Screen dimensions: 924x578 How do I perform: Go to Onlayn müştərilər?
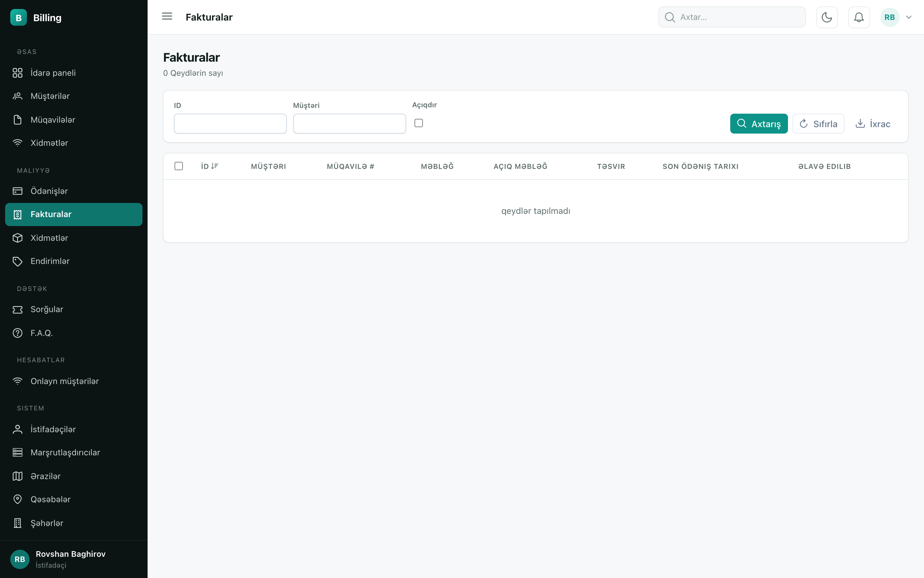[x=74, y=381]
